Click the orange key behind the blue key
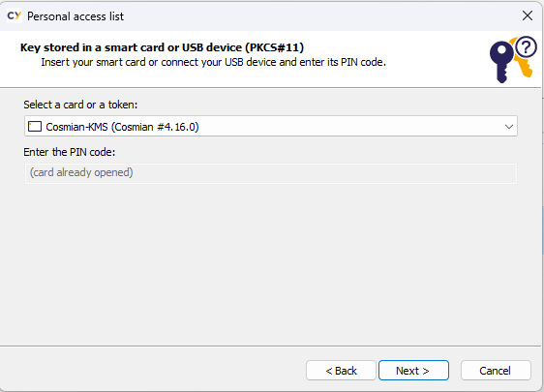Image resolution: width=544 pixels, height=392 pixels. 523,65
